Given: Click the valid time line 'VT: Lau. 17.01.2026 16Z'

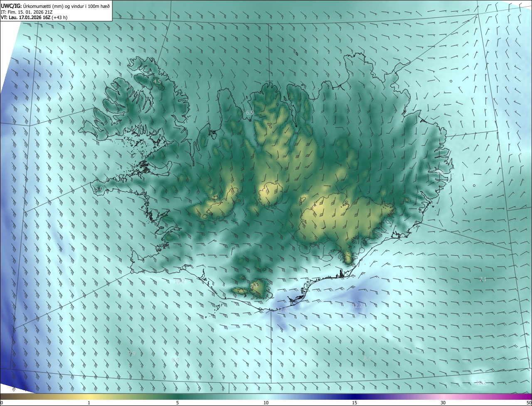Looking at the screenshot, I should pos(26,17).
